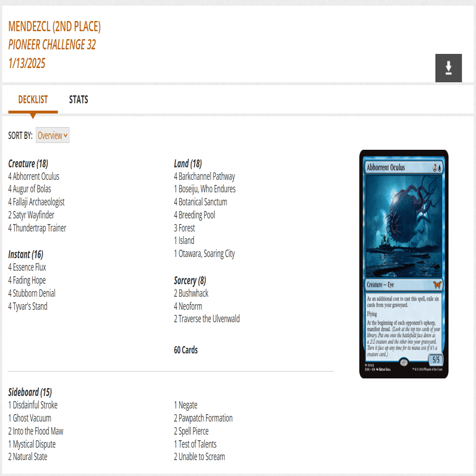
Task: Click the MENDEZCL (2ND PLACE) heading
Action: pos(54,27)
